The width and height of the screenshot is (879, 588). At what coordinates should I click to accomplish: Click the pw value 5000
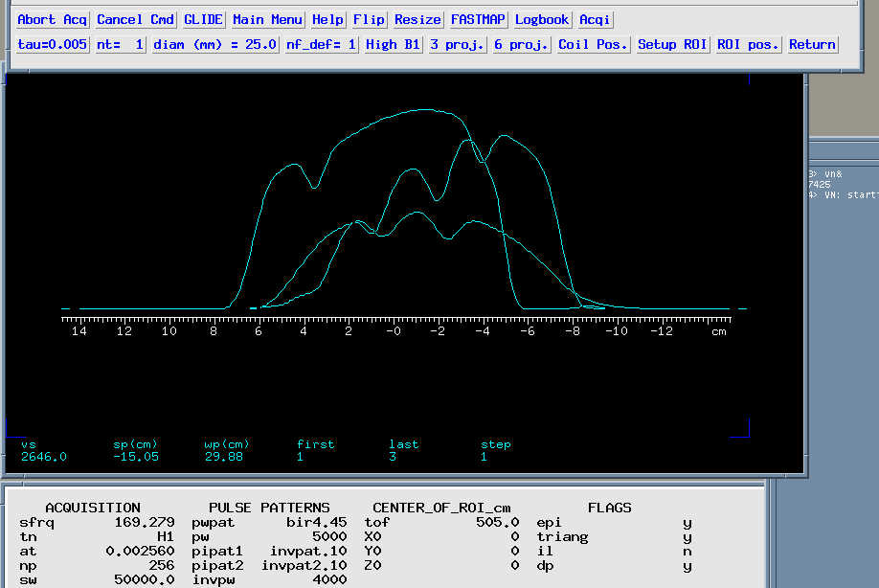[329, 537]
